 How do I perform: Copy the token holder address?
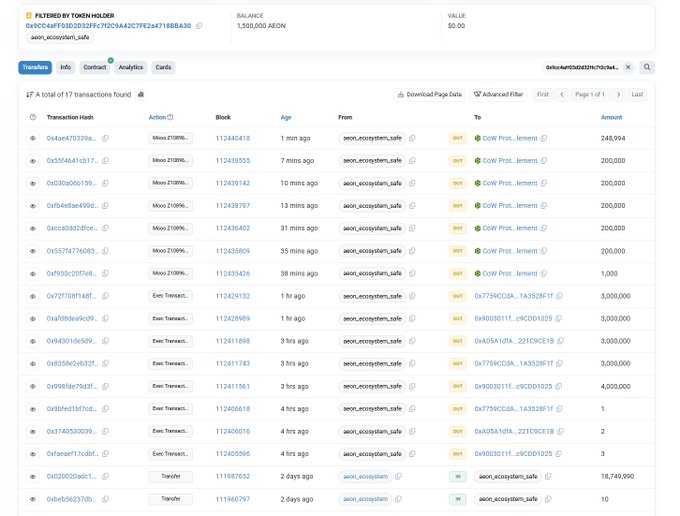click(199, 26)
